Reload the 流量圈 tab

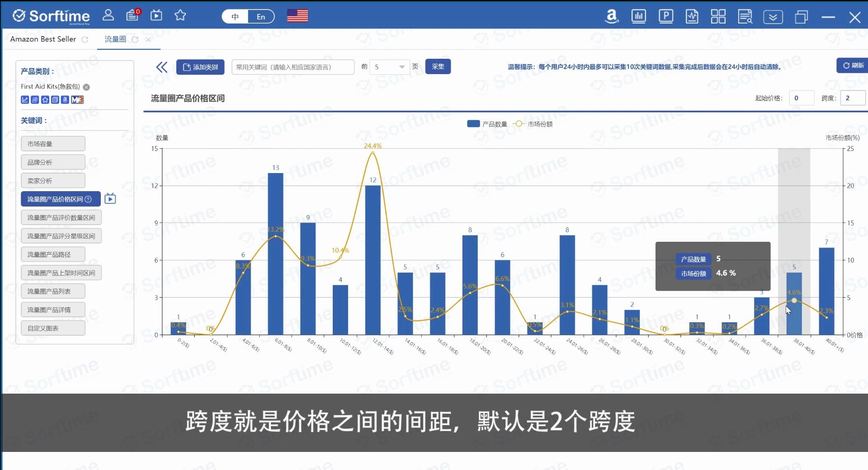[x=135, y=40]
